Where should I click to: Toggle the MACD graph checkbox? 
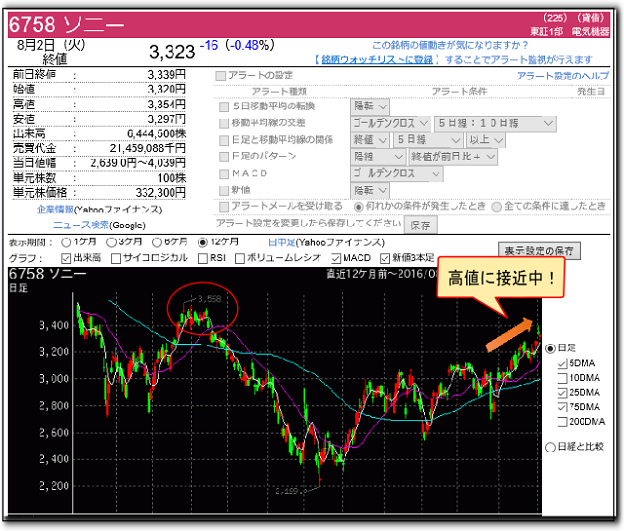pyautogui.click(x=336, y=258)
